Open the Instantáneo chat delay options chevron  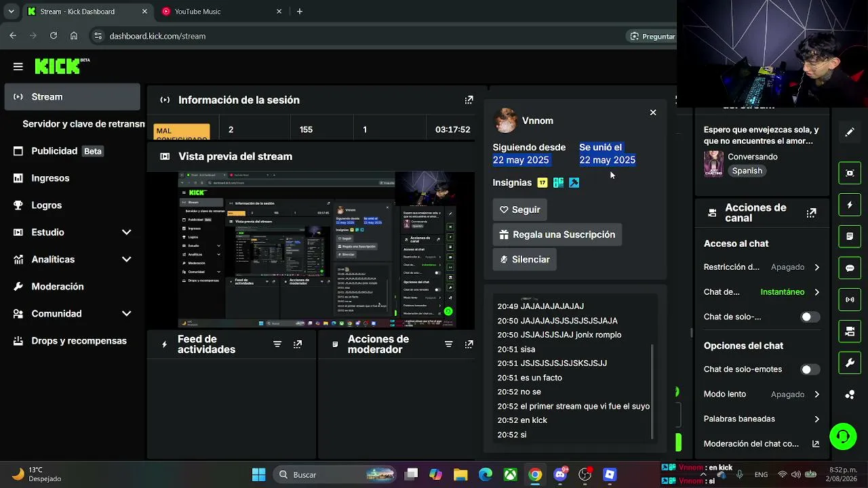click(x=816, y=292)
